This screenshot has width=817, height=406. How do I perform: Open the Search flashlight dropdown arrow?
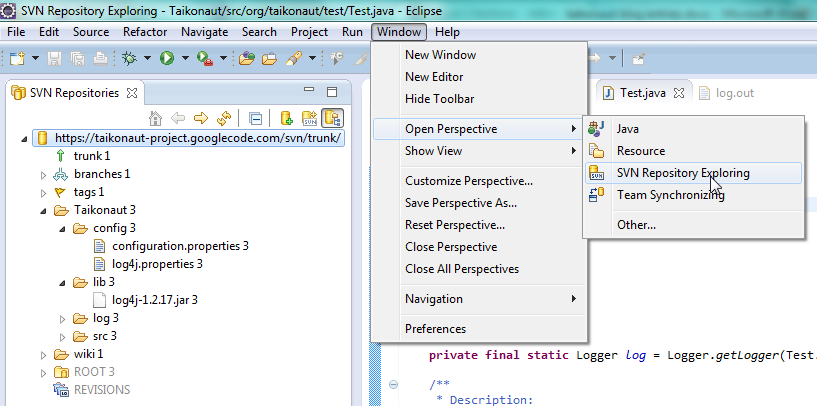[312, 58]
